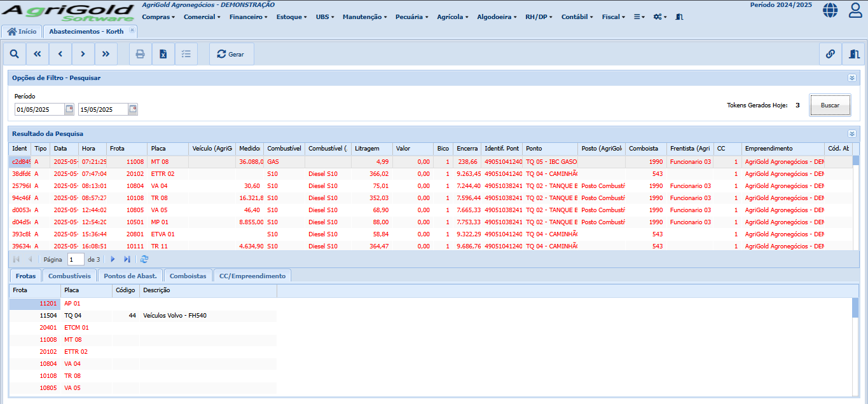Switch to the Comboistas tab
The height and width of the screenshot is (404, 868).
188,276
